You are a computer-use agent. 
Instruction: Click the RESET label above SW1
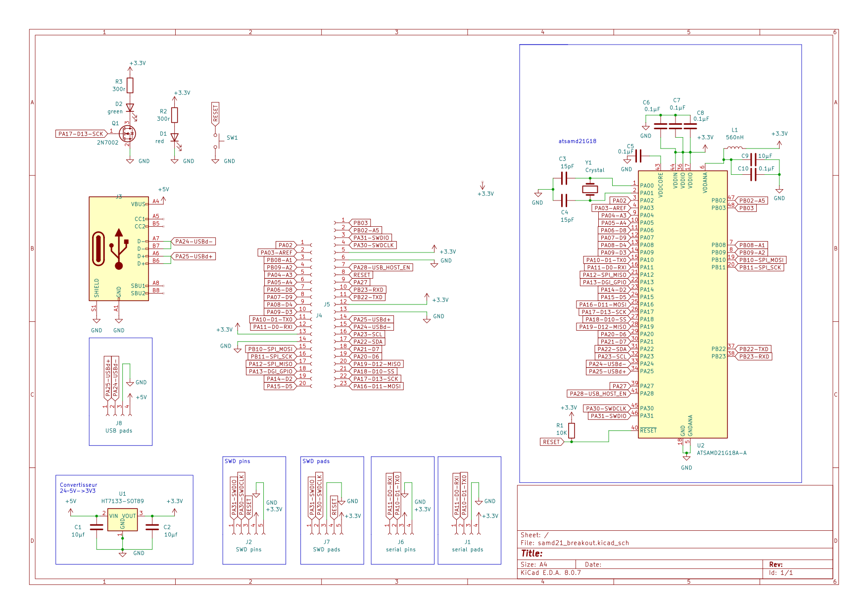pos(215,114)
